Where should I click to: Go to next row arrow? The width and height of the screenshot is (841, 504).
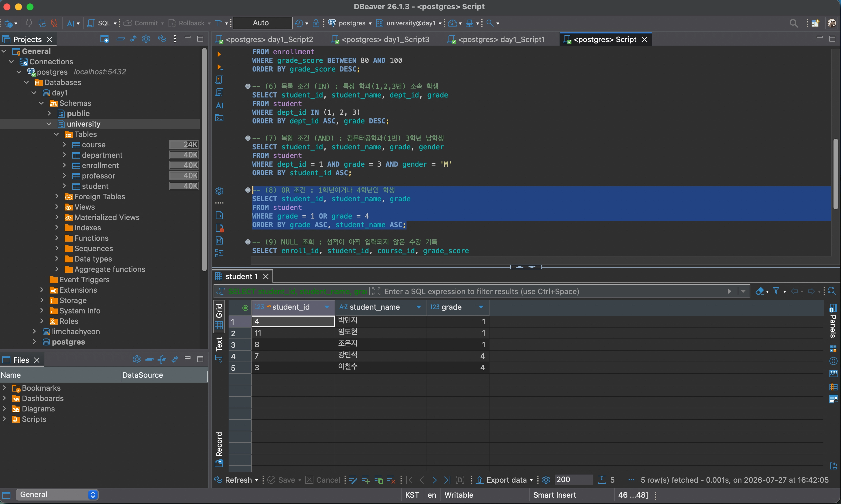click(434, 480)
